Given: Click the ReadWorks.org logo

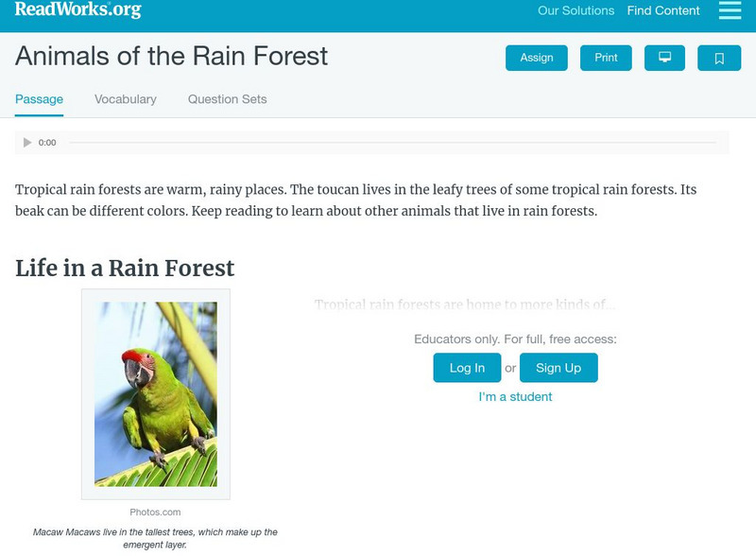Looking at the screenshot, I should point(77,10).
